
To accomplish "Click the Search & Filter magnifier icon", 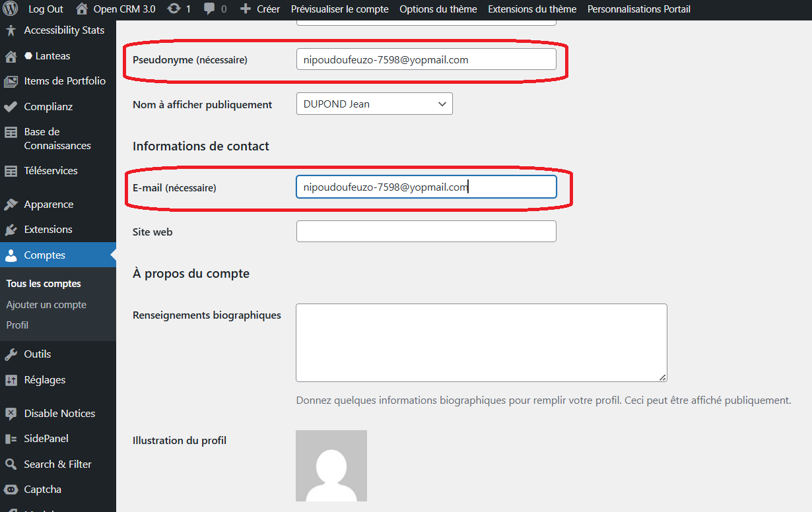I will [11, 464].
